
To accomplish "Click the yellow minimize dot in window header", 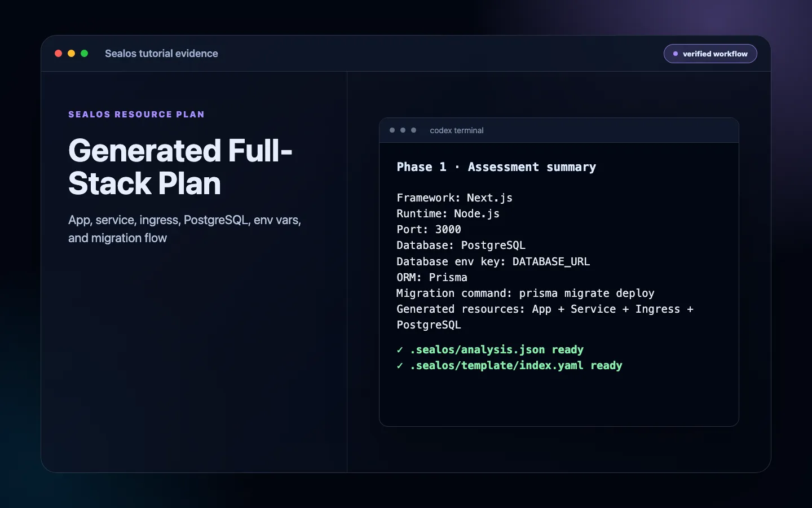I will (71, 54).
